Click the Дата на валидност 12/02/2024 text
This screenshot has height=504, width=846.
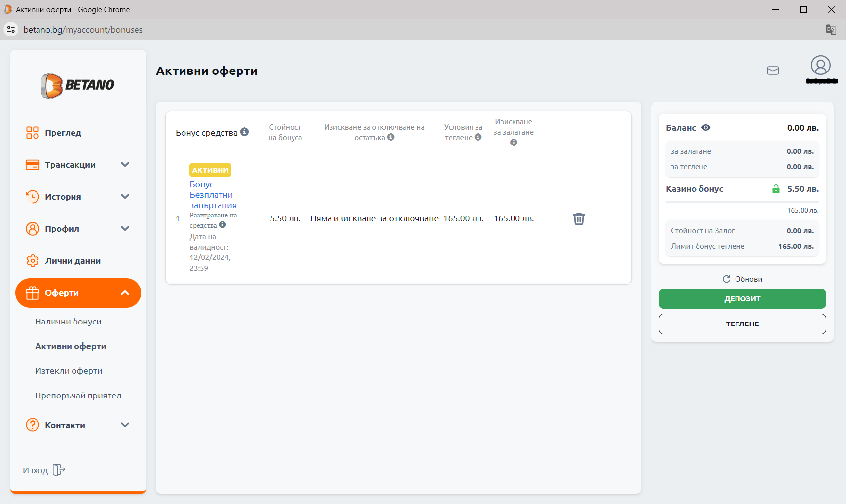(210, 252)
